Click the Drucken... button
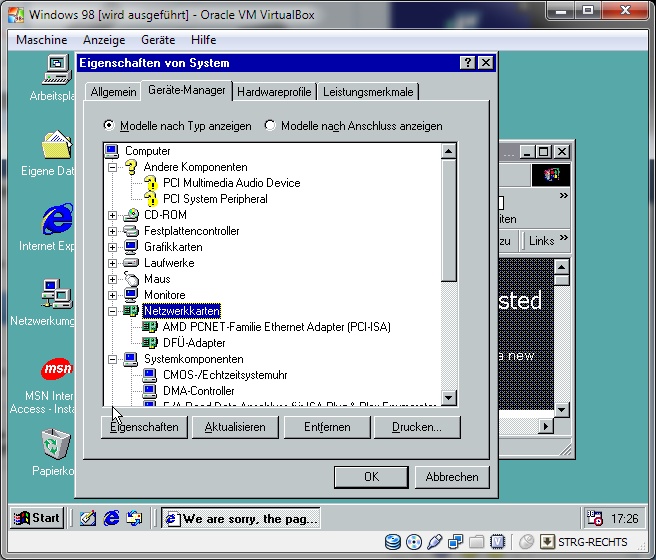656x560 pixels. 417,427
